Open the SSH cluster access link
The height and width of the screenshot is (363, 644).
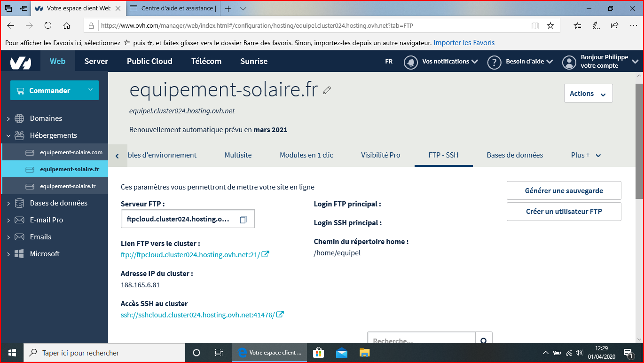coord(202,315)
